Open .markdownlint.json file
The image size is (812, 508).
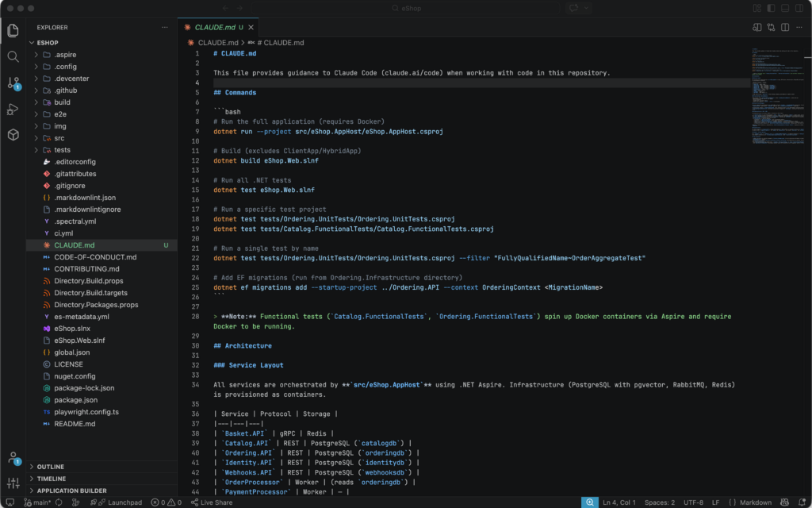point(101,198)
